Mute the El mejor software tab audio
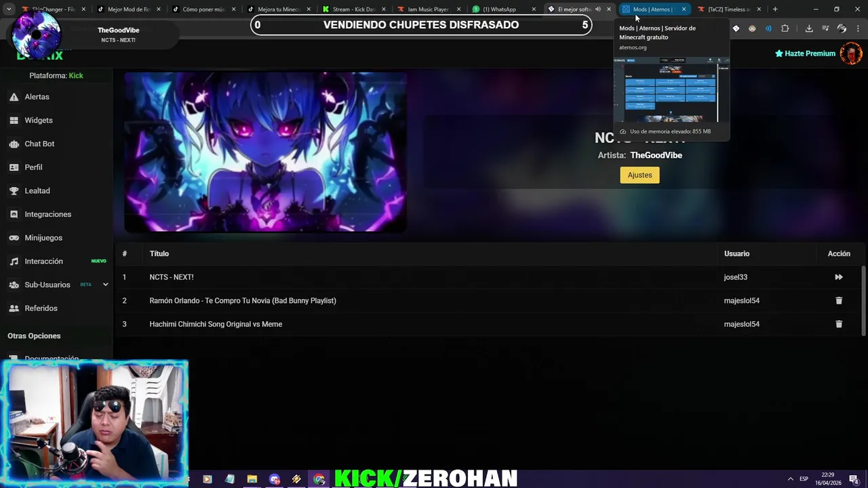Image resolution: width=868 pixels, height=488 pixels. click(597, 9)
